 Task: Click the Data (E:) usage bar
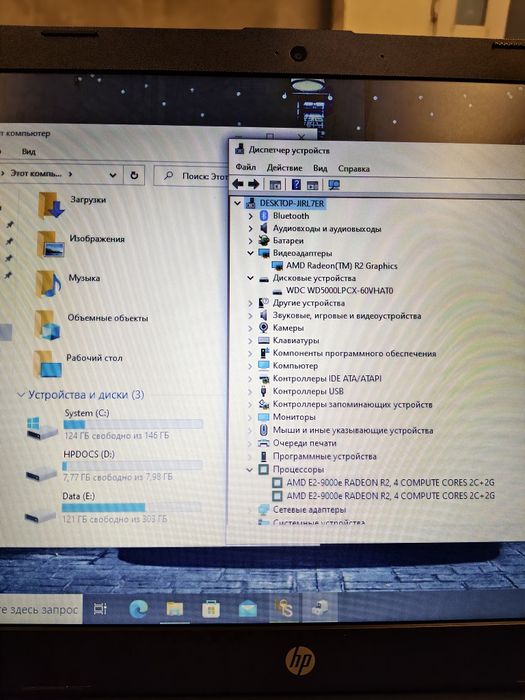coord(132,508)
